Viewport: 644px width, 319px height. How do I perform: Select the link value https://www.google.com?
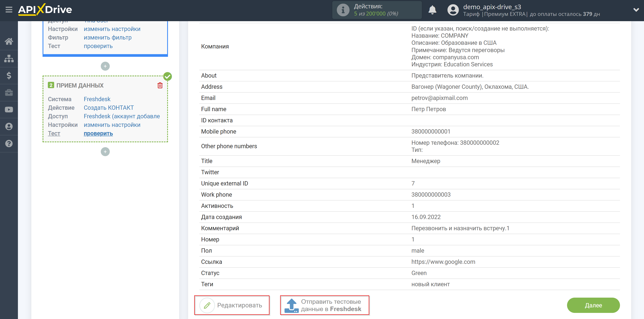pos(443,262)
